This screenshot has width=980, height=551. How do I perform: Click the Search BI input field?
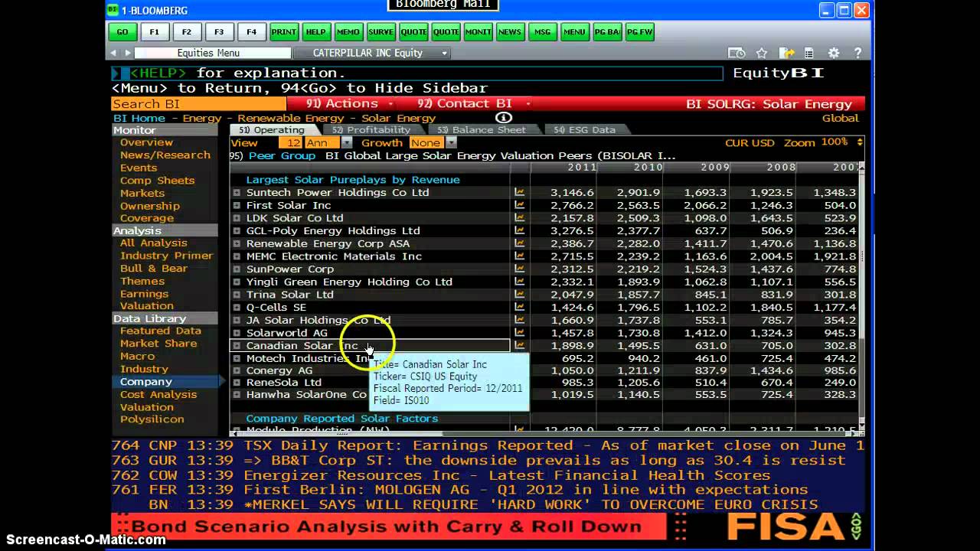[x=199, y=104]
